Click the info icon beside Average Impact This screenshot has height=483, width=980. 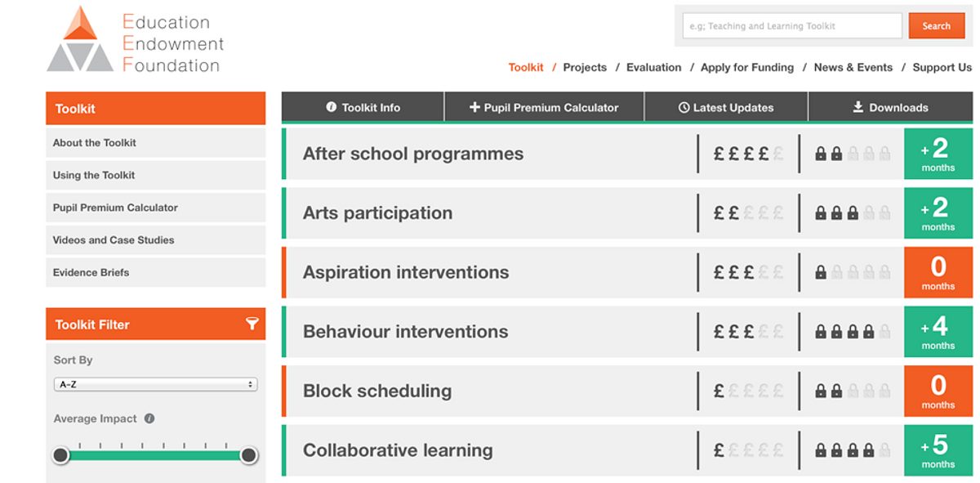click(149, 418)
